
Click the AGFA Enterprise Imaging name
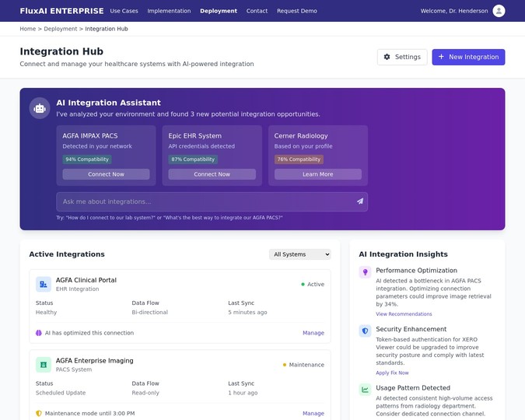[94, 361]
